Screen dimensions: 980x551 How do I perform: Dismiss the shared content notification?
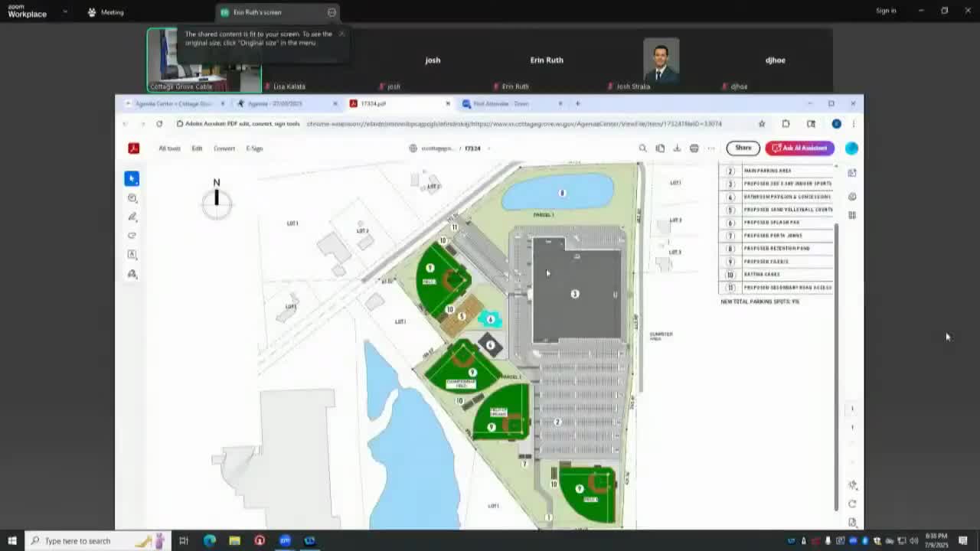341,34
